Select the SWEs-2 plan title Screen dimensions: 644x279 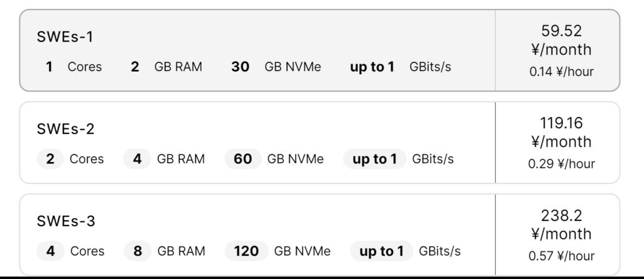point(66,129)
